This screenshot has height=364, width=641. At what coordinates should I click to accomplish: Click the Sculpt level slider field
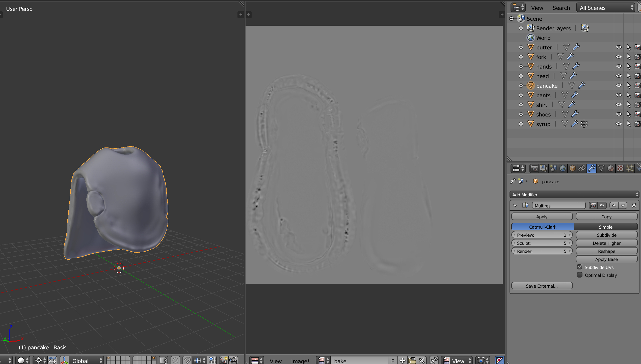tap(542, 243)
